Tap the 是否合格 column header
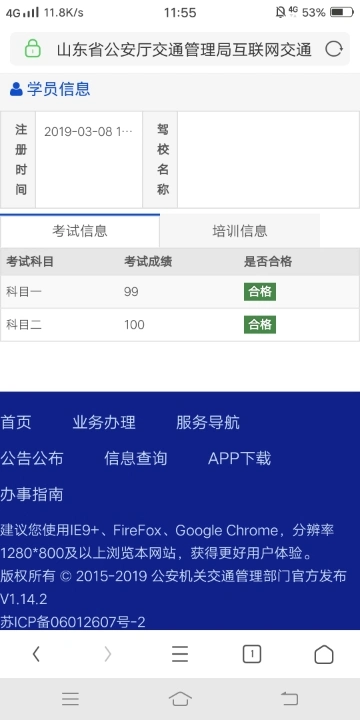Viewport: 360px width, 720px height. [268, 262]
